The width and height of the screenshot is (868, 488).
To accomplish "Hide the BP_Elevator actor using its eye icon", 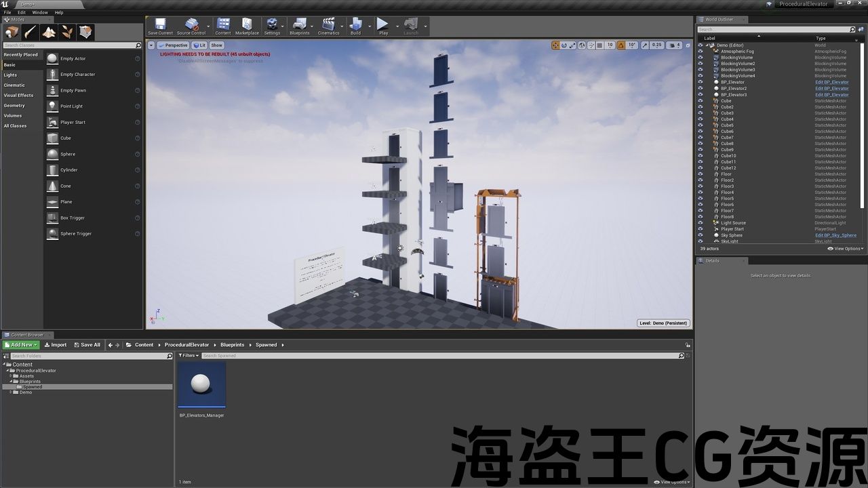I will (701, 82).
